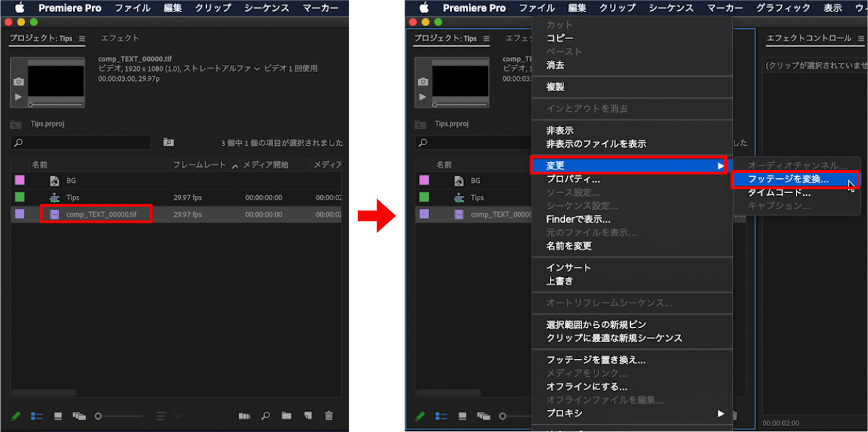Screen dimensions: 868x432
Task: Click the 名前 column header in left screenshot
Action: click(40, 165)
